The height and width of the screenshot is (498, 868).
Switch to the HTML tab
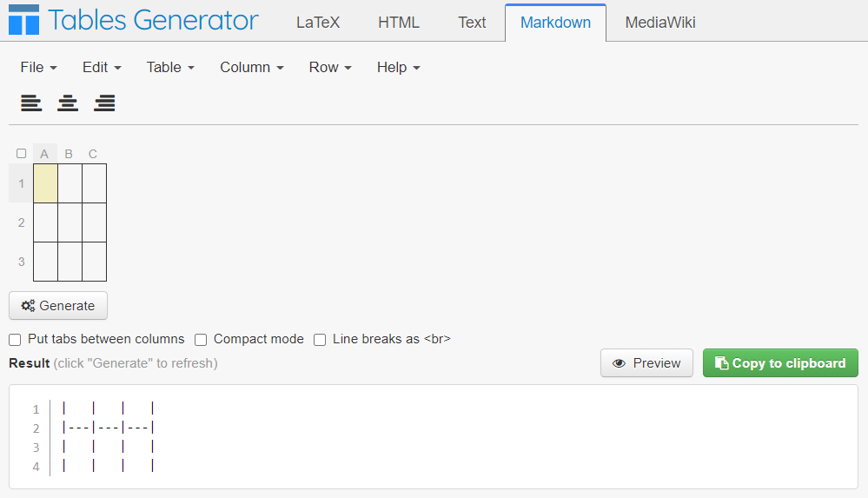[399, 23]
